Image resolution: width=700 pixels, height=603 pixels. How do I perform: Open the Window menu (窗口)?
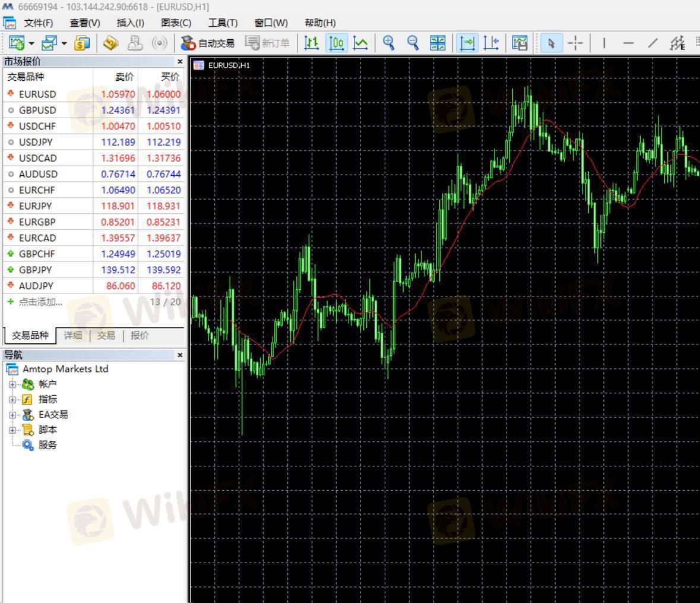[271, 23]
